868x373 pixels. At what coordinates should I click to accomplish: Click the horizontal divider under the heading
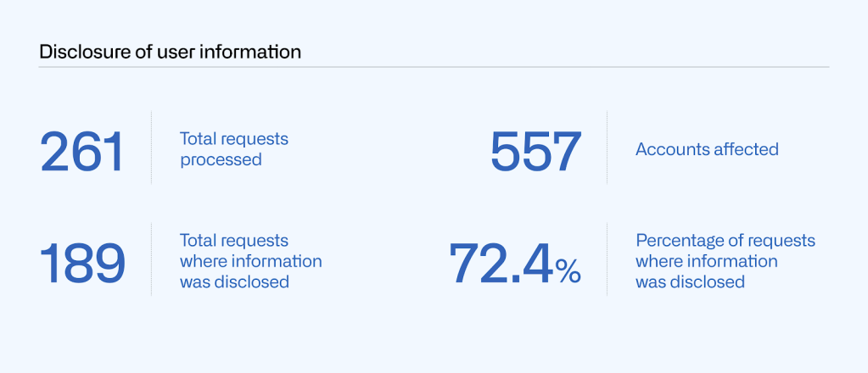tap(434, 67)
